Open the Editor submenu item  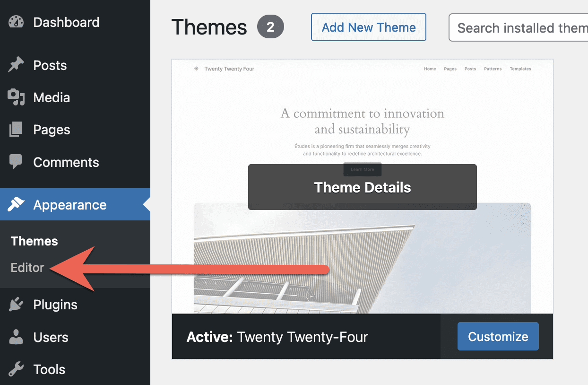pyautogui.click(x=27, y=268)
